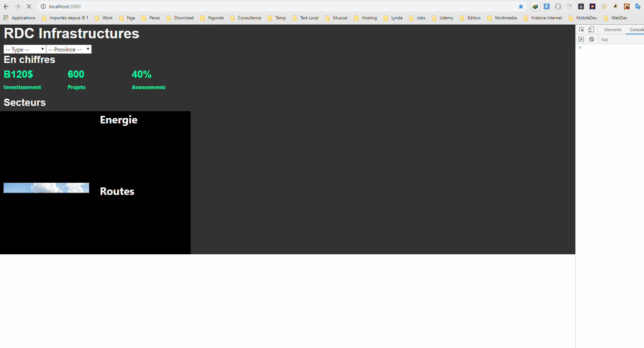The image size is (644, 348).
Task: Click the Routes sector heading
Action: (x=117, y=191)
